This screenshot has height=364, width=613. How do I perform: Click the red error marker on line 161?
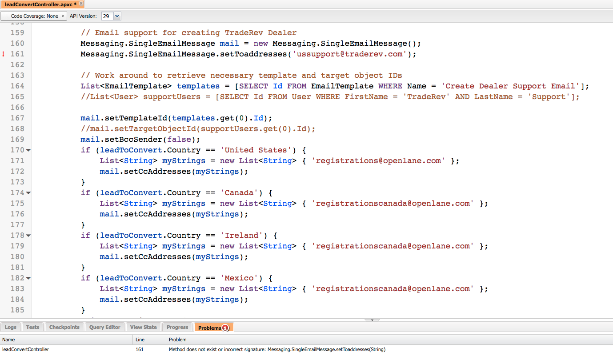point(4,54)
